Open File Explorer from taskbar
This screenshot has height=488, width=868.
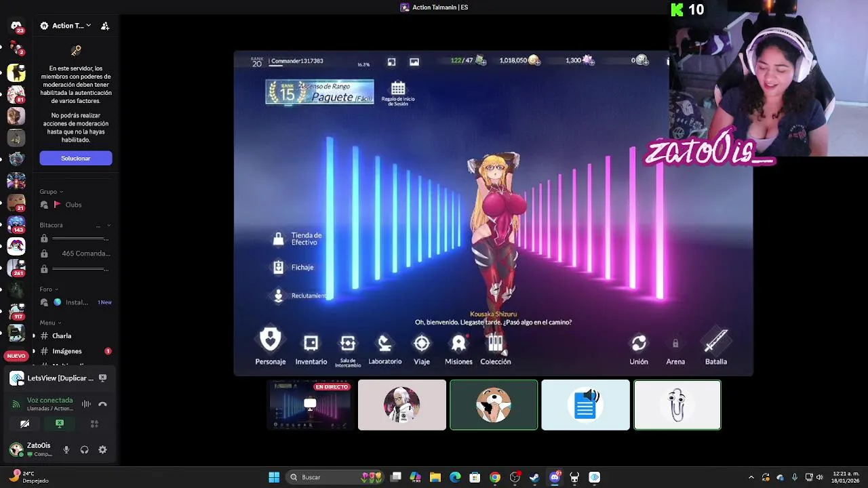click(x=435, y=477)
